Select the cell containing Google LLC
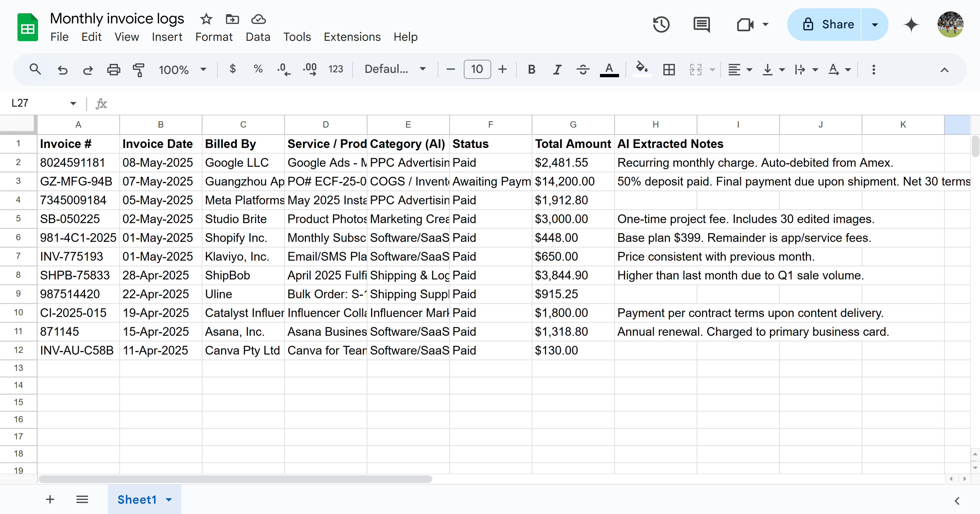The width and height of the screenshot is (980, 514). 243,163
